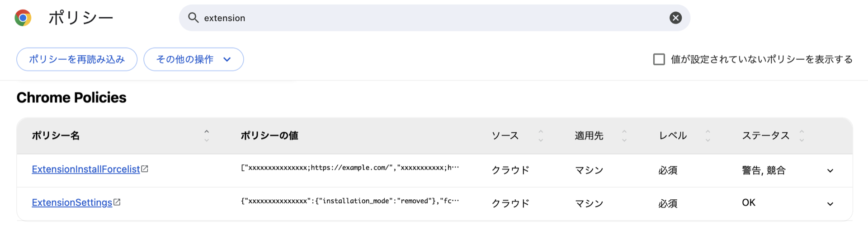Click ExtensionSettings policy value text

pos(350,201)
